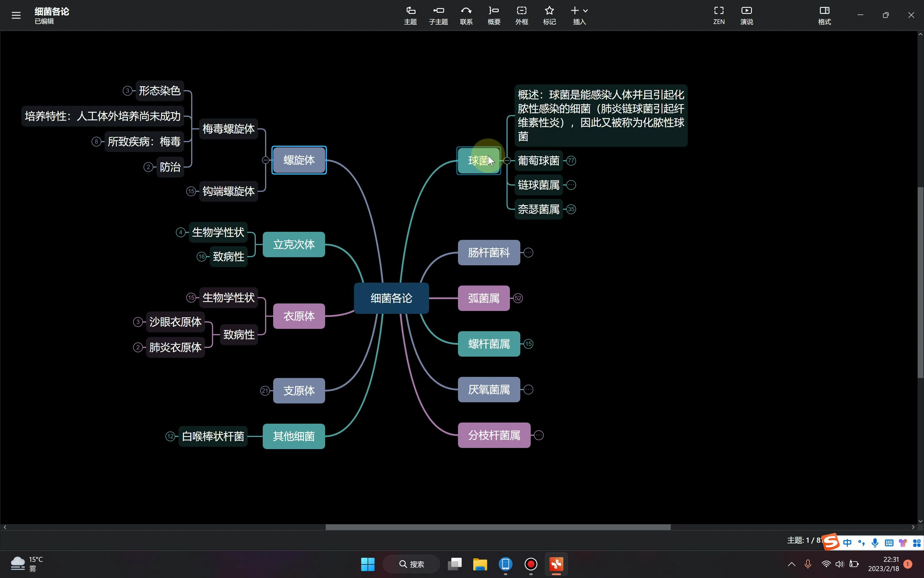Image resolution: width=924 pixels, height=578 pixels.
Task: Open the Task View taskbar icon
Action: point(455,564)
